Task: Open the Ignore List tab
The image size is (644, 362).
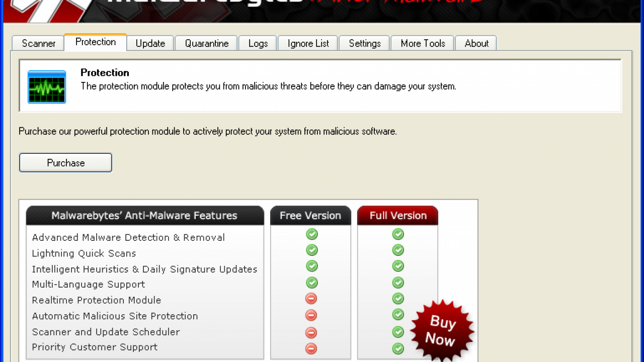Action: [307, 43]
